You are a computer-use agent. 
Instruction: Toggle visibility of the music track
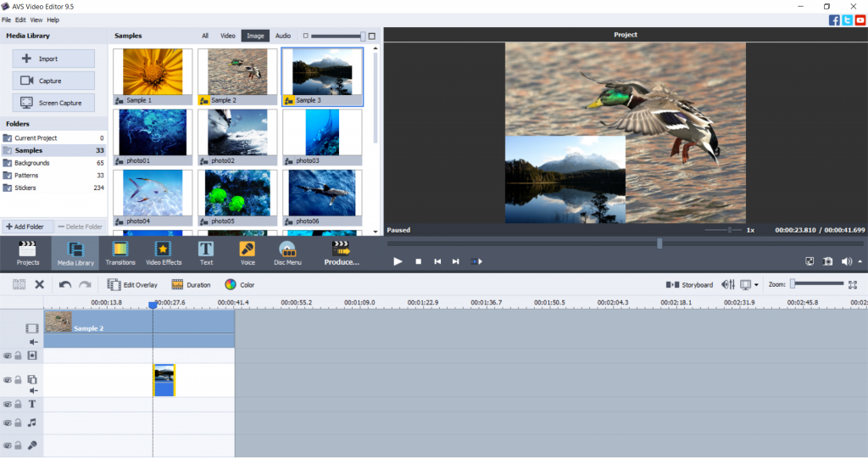point(7,423)
